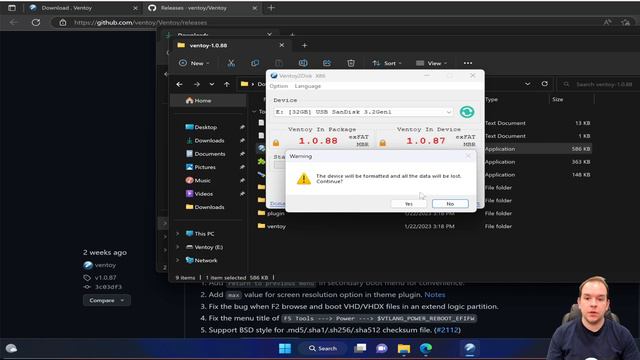Screen dimensions: 640x360
Task: Click the Search ventoy-1.0.88 box
Action: coord(598,84)
